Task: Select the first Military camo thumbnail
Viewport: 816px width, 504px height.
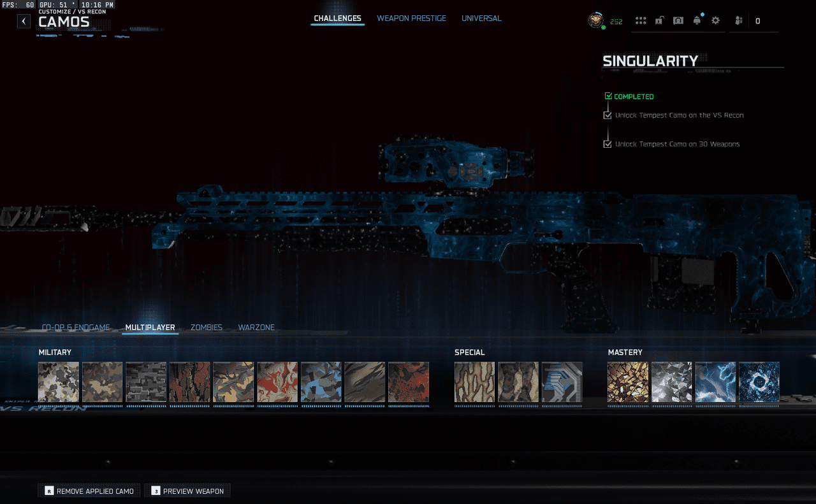Action: pyautogui.click(x=59, y=382)
